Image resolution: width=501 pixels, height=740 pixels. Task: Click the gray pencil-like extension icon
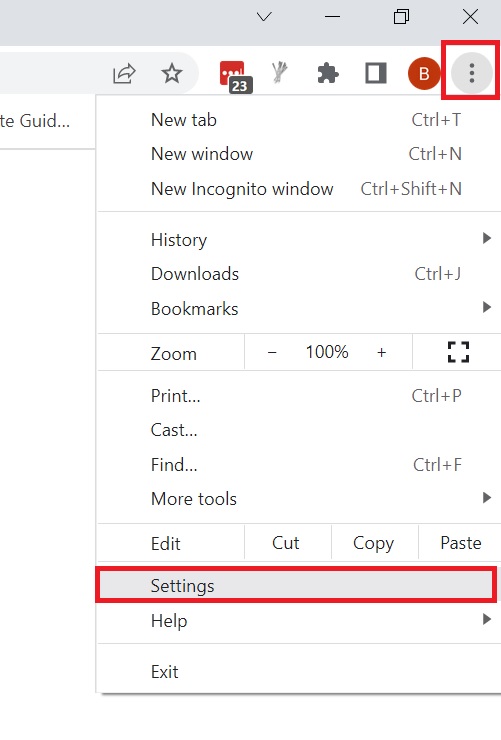point(280,73)
